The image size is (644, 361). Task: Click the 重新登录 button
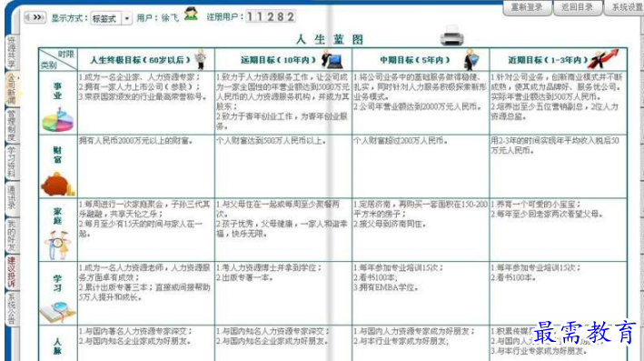(x=527, y=7)
